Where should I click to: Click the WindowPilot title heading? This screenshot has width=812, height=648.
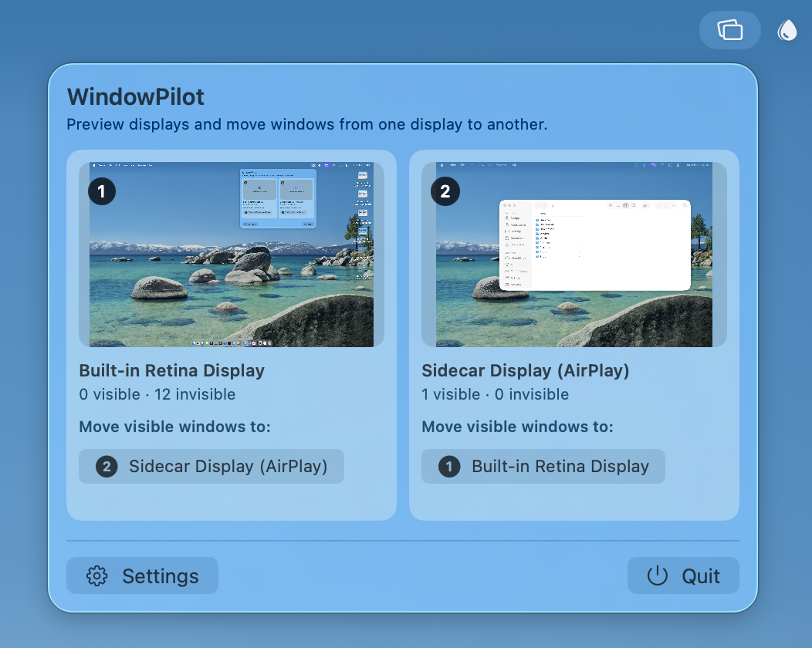point(136,97)
